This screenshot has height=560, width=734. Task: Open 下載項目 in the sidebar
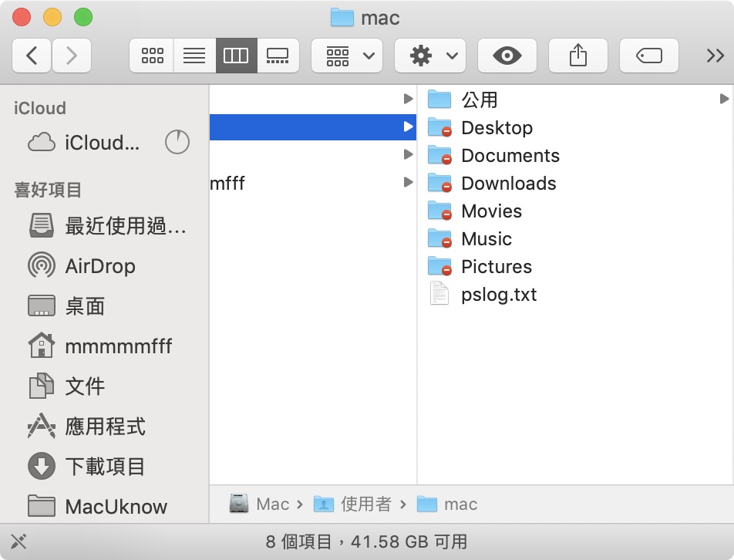[105, 467]
